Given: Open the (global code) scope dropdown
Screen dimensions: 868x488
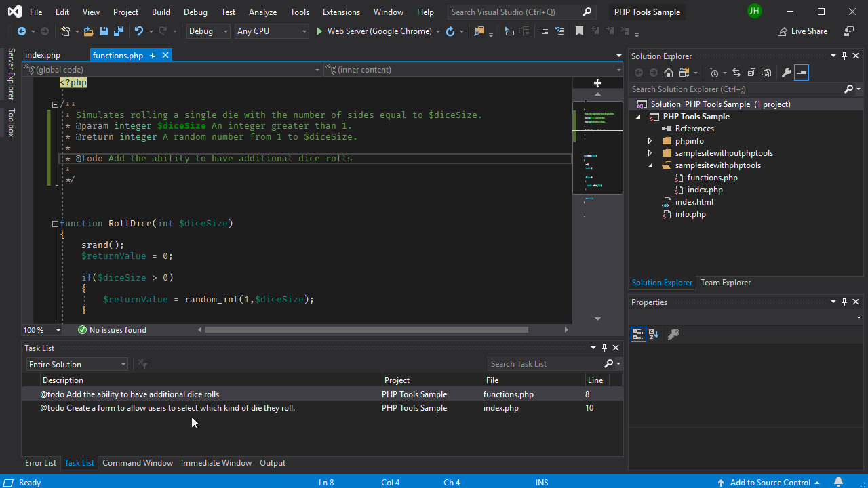Looking at the screenshot, I should click(172, 69).
